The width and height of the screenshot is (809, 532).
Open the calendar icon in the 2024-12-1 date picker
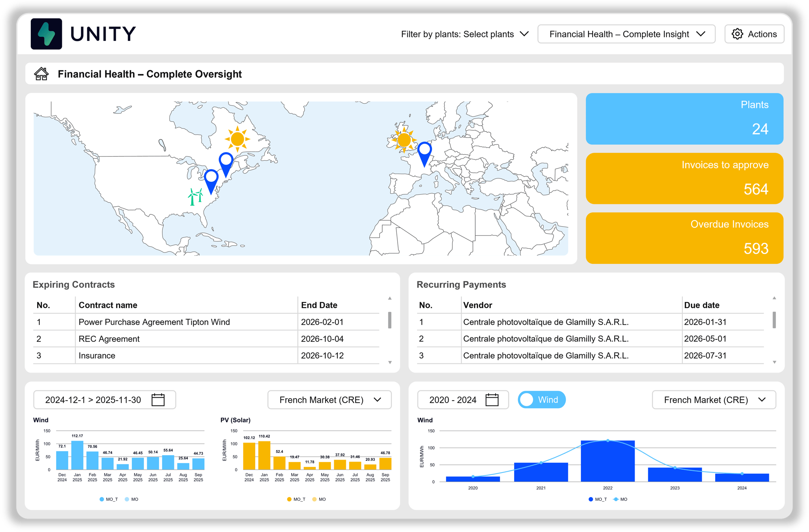pyautogui.click(x=158, y=399)
